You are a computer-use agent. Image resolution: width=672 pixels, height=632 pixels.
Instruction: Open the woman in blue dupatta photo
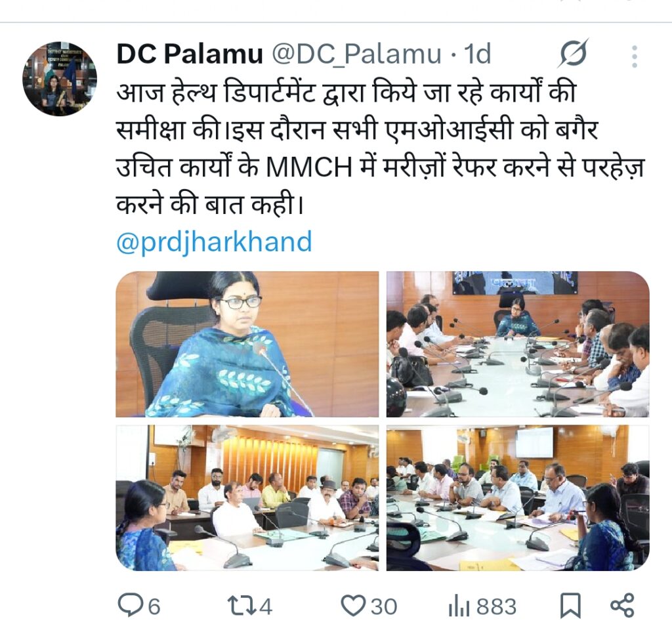coord(247,344)
